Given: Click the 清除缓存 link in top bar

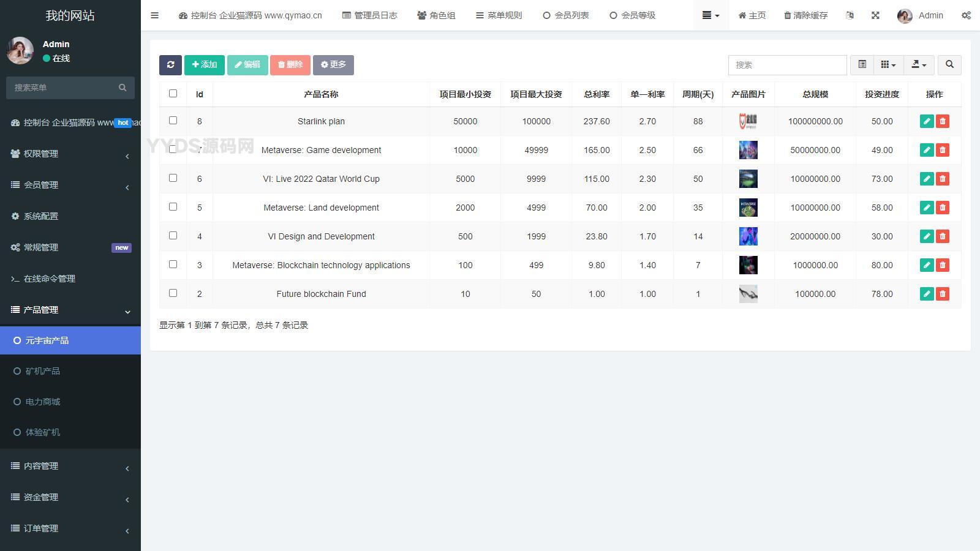Looking at the screenshot, I should pyautogui.click(x=805, y=15).
